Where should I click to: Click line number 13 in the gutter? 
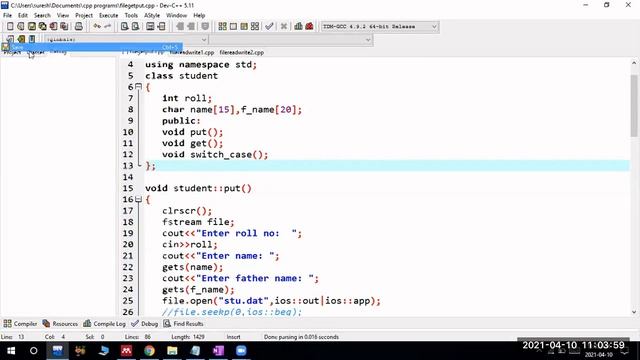[x=128, y=166]
